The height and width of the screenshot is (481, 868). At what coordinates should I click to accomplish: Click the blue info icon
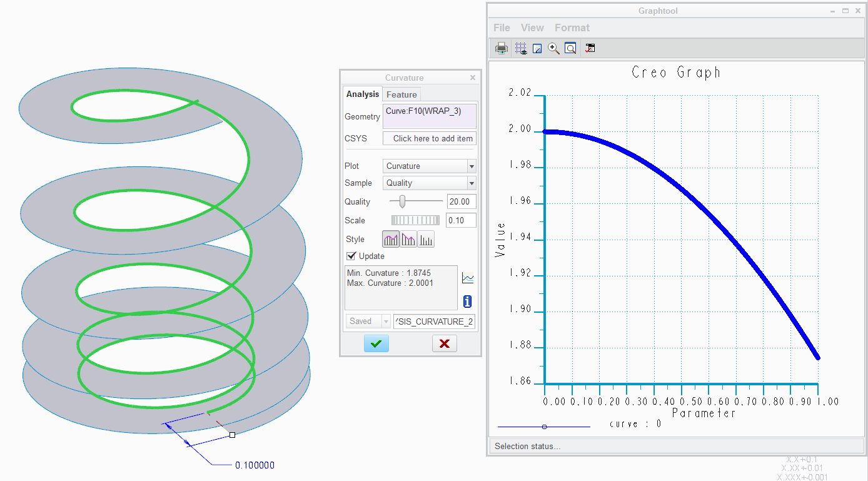(468, 301)
